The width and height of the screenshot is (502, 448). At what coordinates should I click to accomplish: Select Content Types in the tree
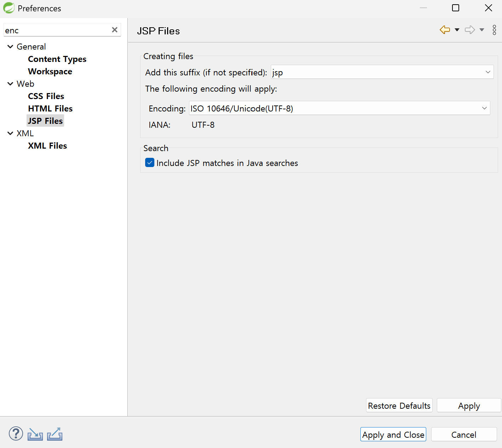pos(57,59)
